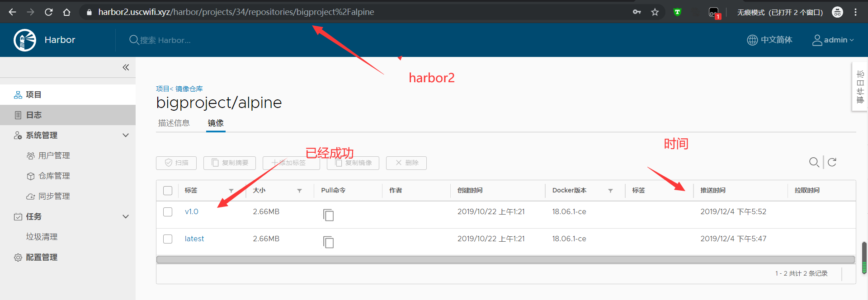Click the table horizontal scrollbar

[x=505, y=260]
